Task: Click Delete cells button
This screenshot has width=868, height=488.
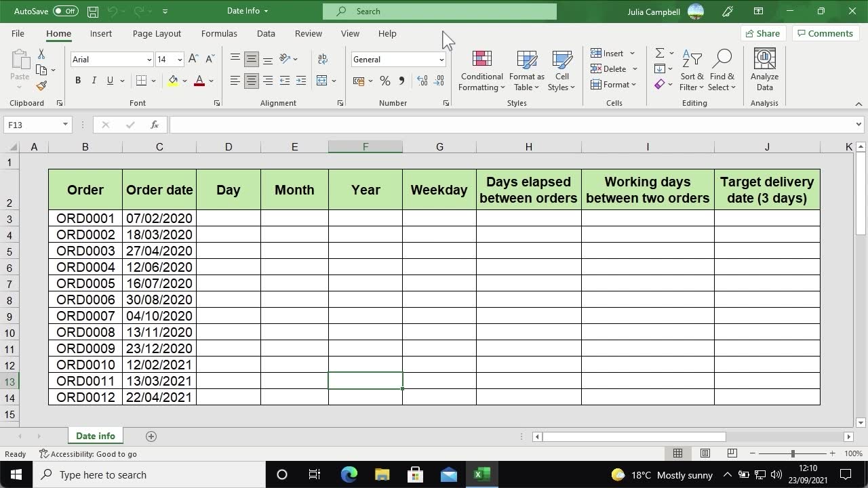Action: pos(608,68)
